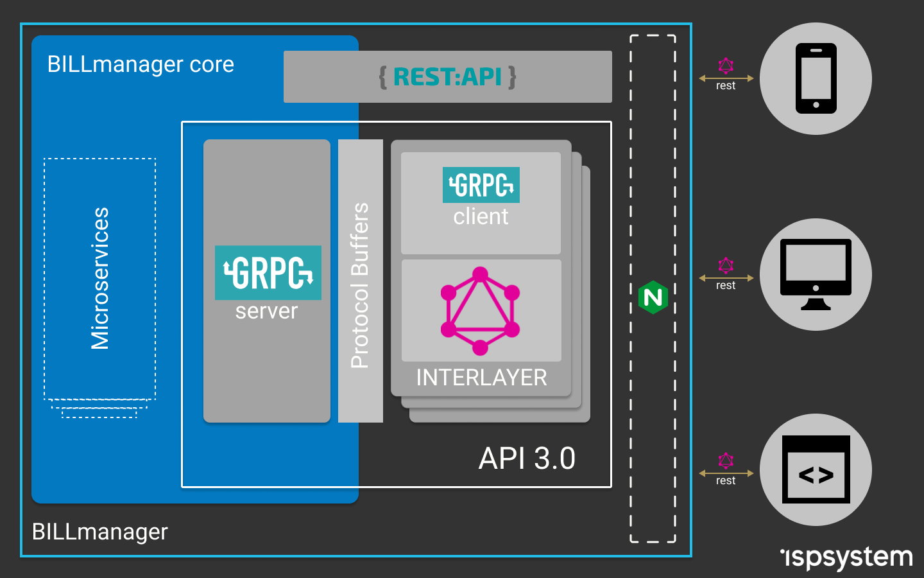Click the 'BILLmanager' label at bottom left
This screenshot has height=578, width=924.
99,532
